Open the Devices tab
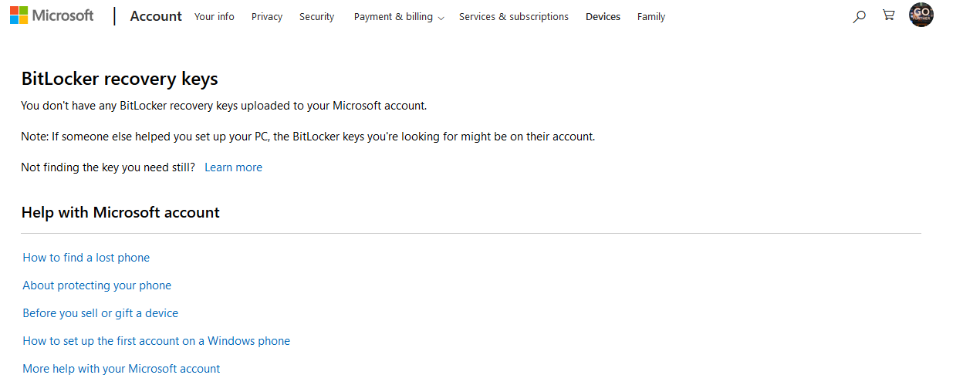 [x=603, y=16]
